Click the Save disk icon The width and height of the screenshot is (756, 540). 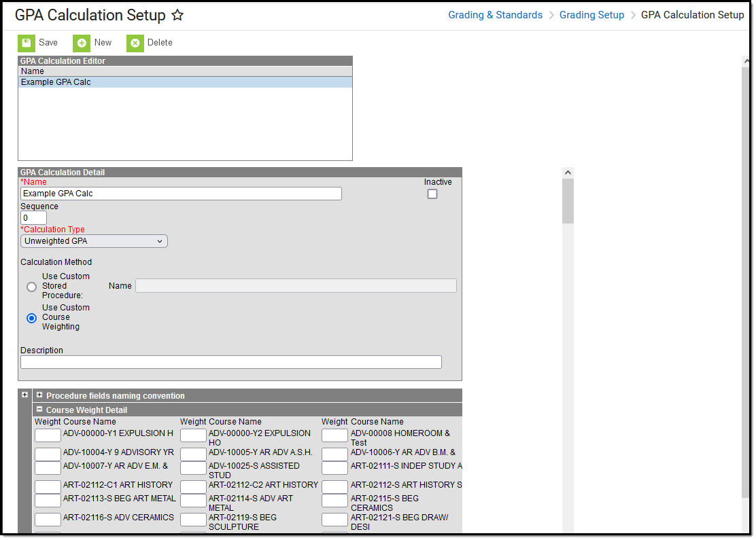coord(26,43)
